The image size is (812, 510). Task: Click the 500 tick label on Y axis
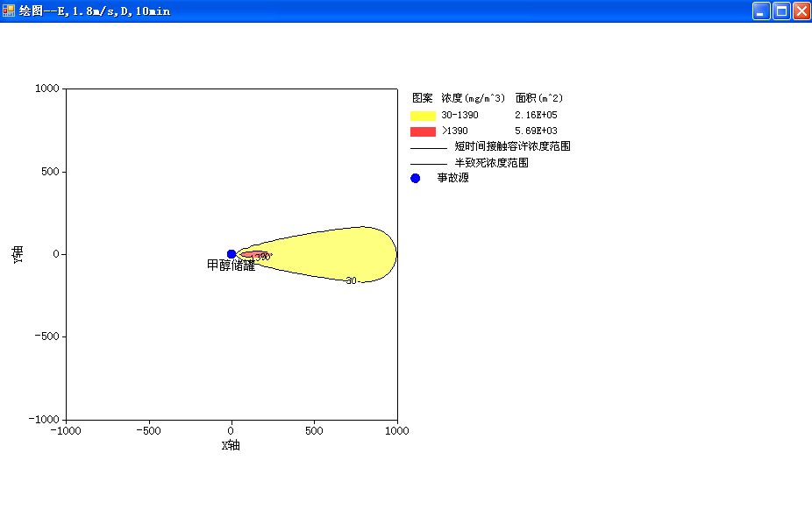click(x=50, y=171)
